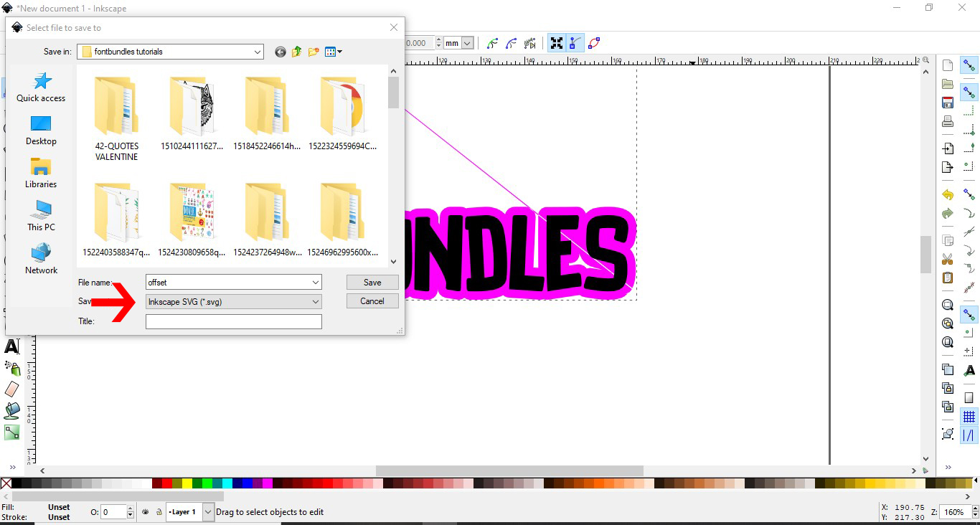Select the Spray tool
Image resolution: width=980 pixels, height=525 pixels.
12,368
